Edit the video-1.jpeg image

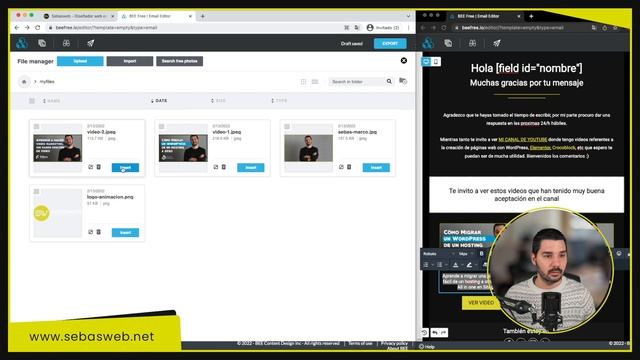pyautogui.click(x=216, y=167)
